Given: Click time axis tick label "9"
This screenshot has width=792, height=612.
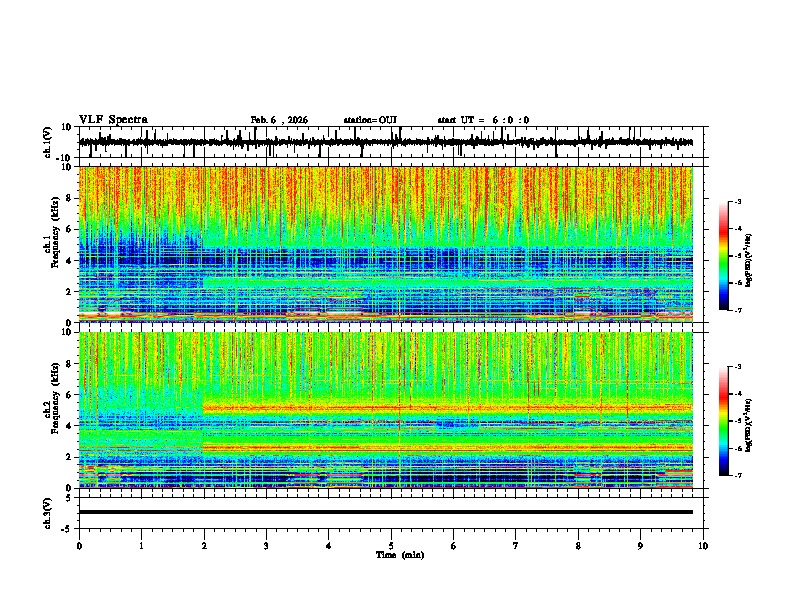Looking at the screenshot, I should (640, 546).
